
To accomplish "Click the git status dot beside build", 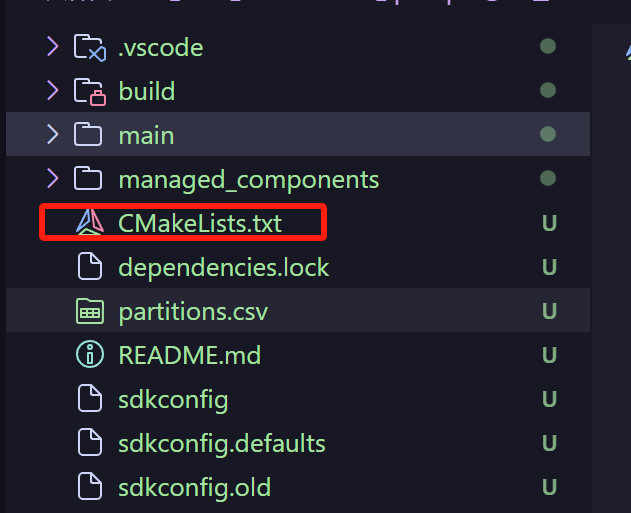I will 547,91.
